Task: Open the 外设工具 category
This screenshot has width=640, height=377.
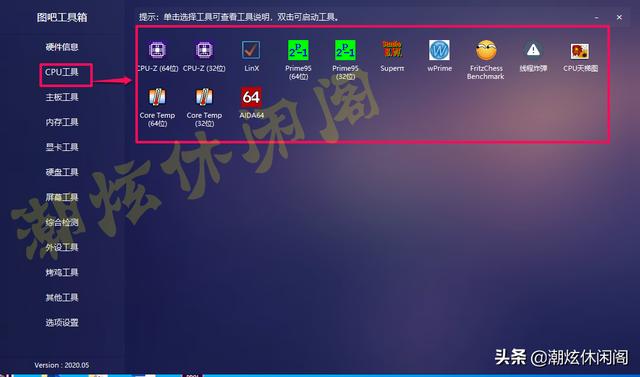Action: 62,247
